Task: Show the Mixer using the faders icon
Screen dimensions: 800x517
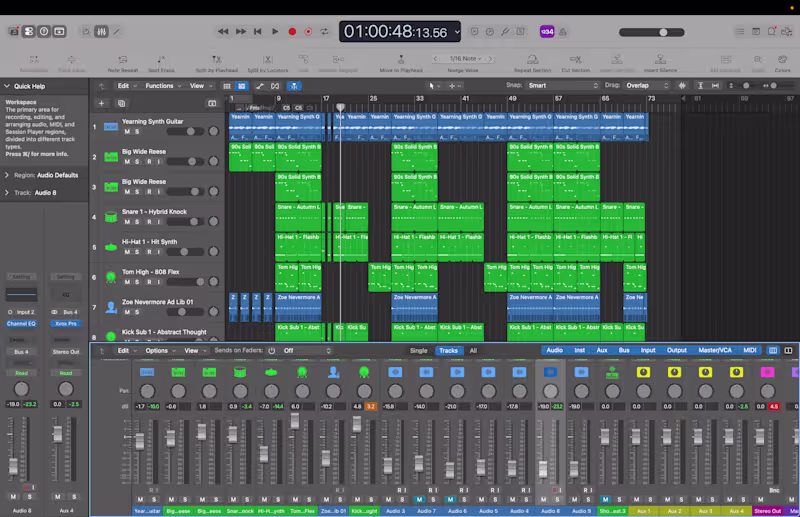Action: pyautogui.click(x=102, y=32)
